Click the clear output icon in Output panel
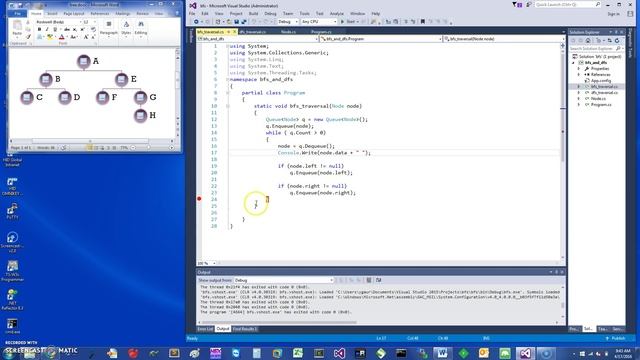Screen dimensions: 640x360 click(369, 280)
